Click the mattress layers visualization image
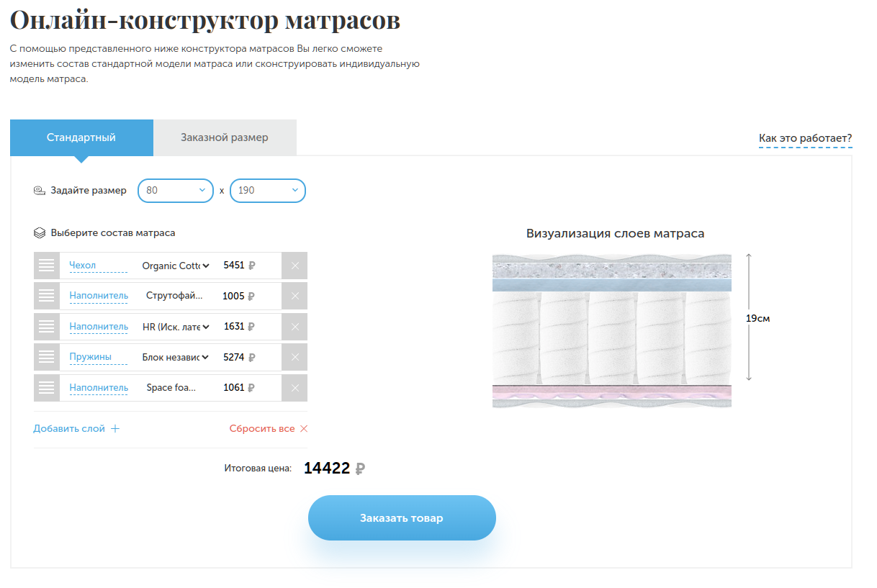 coord(611,330)
